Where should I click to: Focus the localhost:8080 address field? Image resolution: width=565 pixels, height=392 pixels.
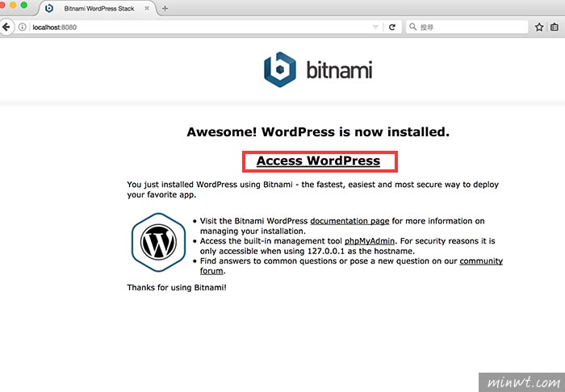202,27
